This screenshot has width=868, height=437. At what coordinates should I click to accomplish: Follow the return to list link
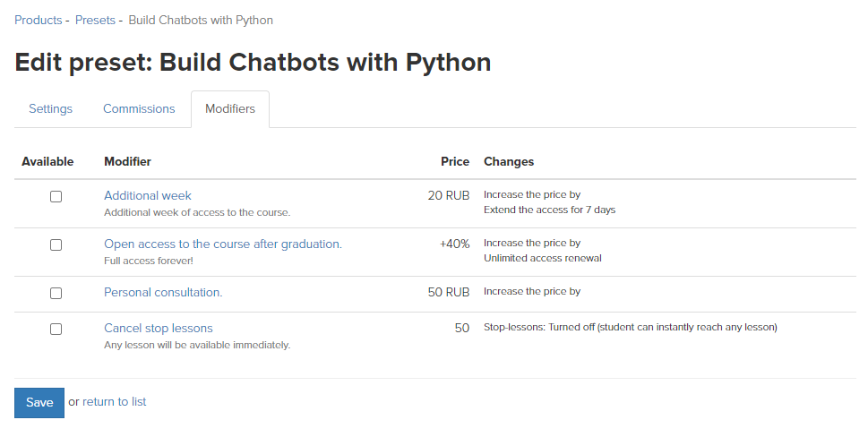(x=115, y=402)
